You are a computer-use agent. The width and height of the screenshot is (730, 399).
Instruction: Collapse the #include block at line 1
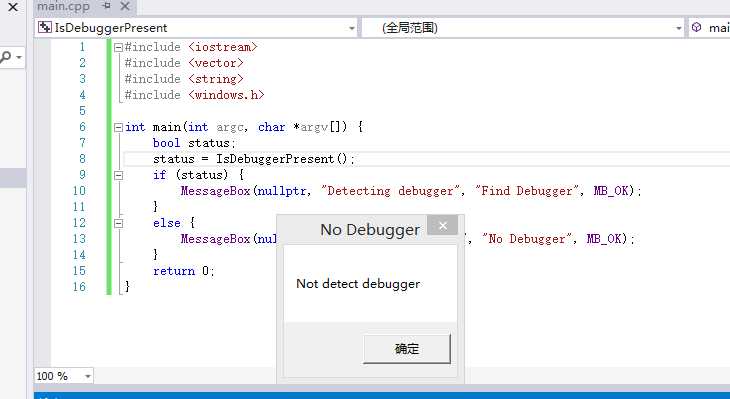pyautogui.click(x=118, y=47)
